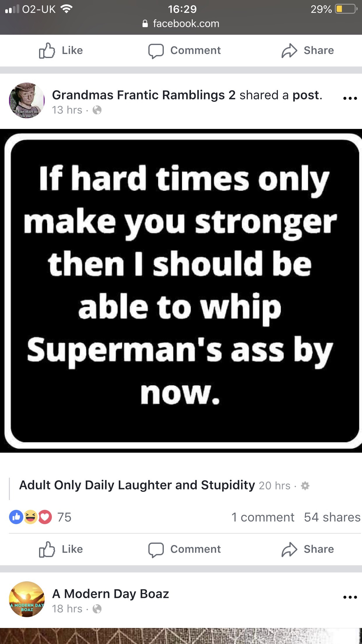Share the Superman meme post
The height and width of the screenshot is (644, 362).
click(307, 549)
